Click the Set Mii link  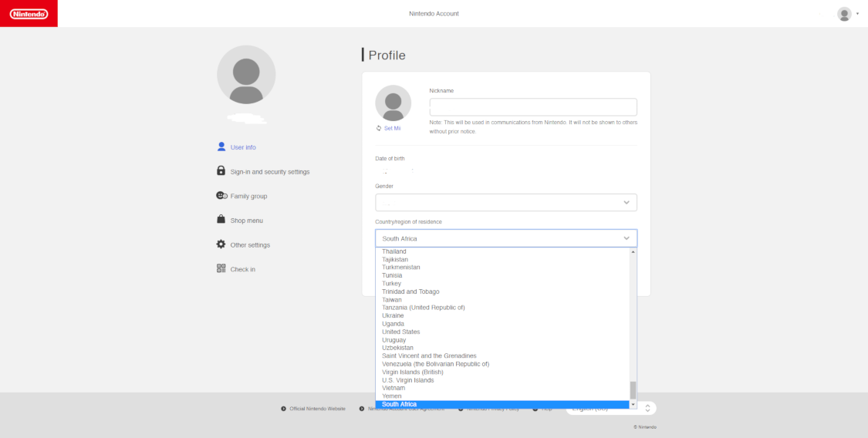[x=393, y=128]
